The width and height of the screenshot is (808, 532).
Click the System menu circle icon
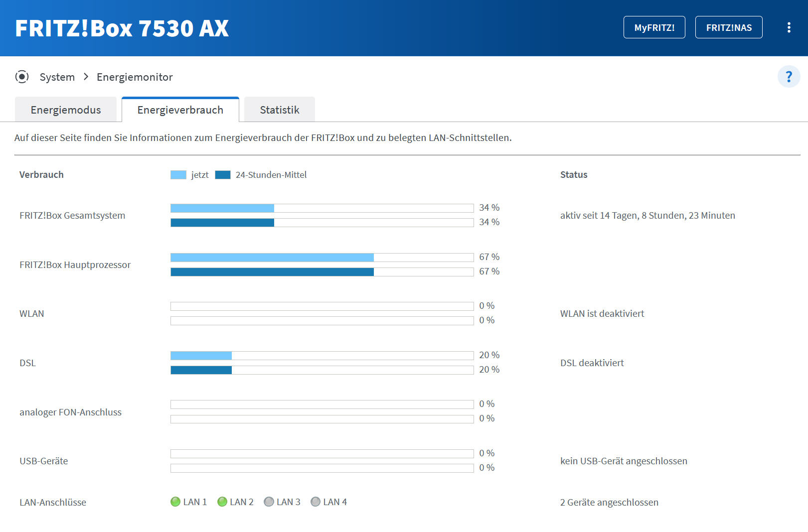[x=22, y=77]
